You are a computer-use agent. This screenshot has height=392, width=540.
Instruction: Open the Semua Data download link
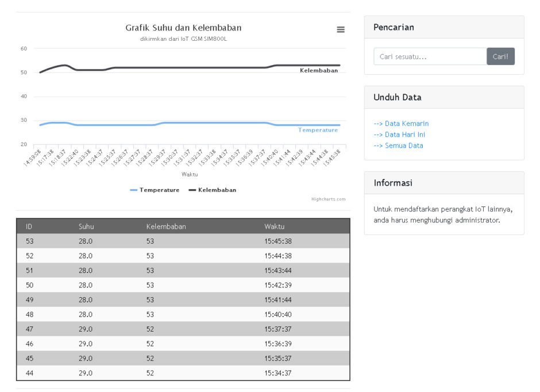399,145
